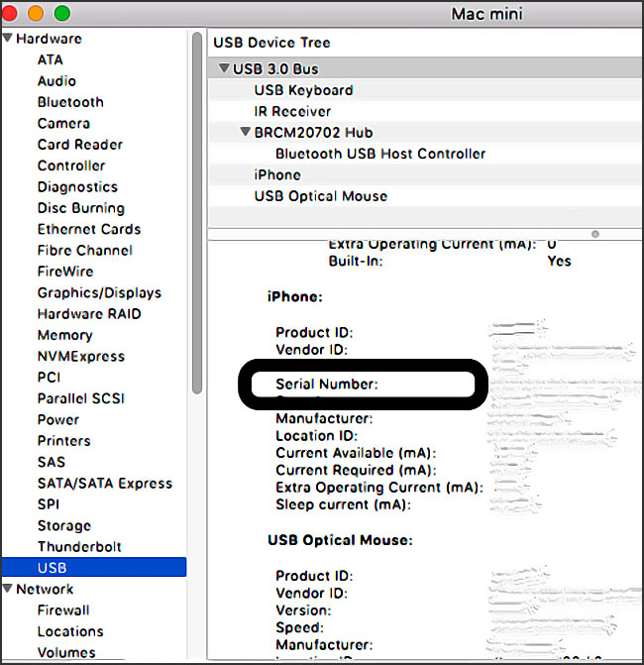Select Network root item
This screenshot has height=665, width=644.
pos(45,589)
